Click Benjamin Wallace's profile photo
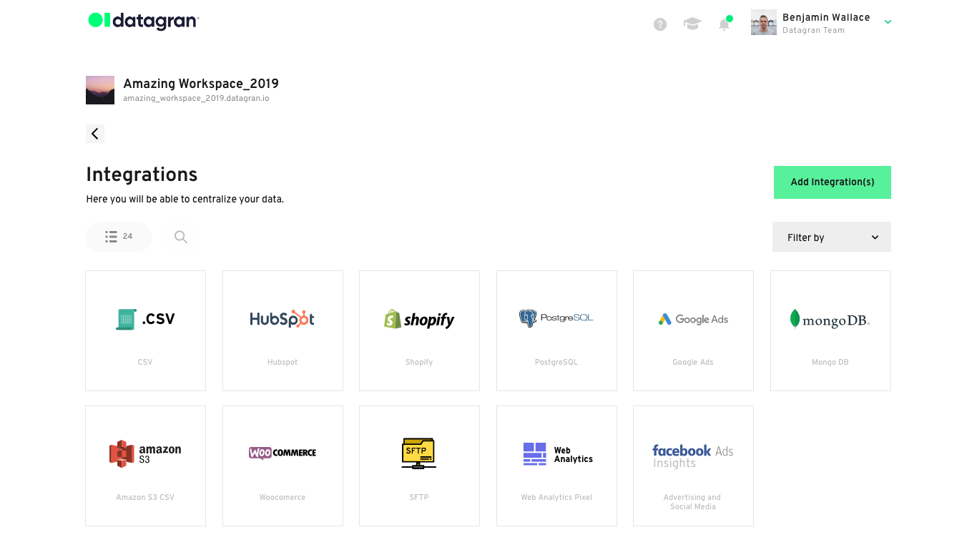977x560 pixels. 764,22
